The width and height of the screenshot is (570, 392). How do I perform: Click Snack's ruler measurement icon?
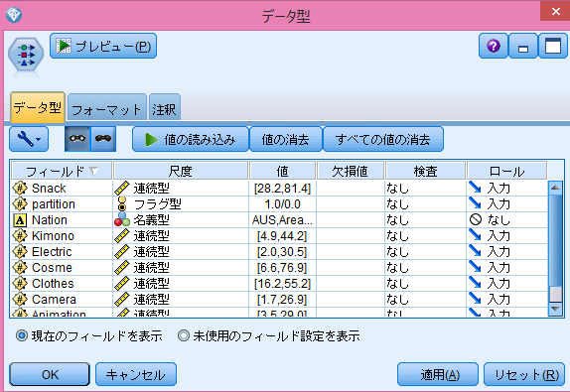click(x=122, y=189)
